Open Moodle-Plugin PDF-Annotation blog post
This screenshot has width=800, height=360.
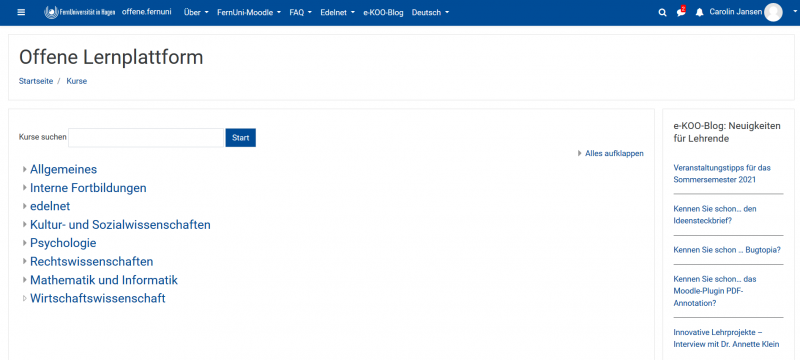[715, 291]
